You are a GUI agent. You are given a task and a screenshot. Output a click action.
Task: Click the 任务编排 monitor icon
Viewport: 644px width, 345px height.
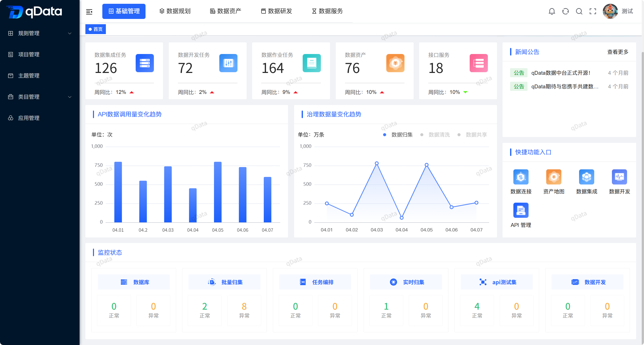pos(303,282)
